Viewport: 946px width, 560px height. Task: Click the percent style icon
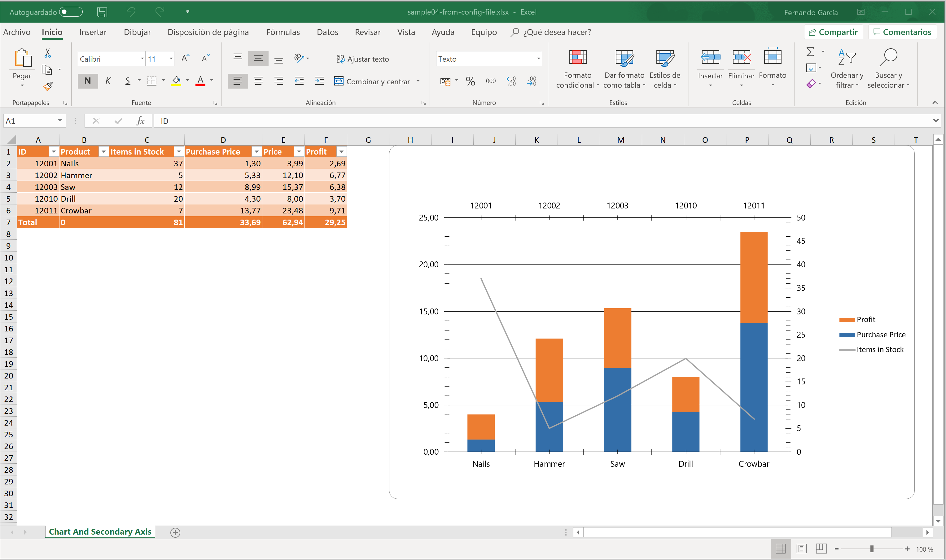(x=470, y=81)
